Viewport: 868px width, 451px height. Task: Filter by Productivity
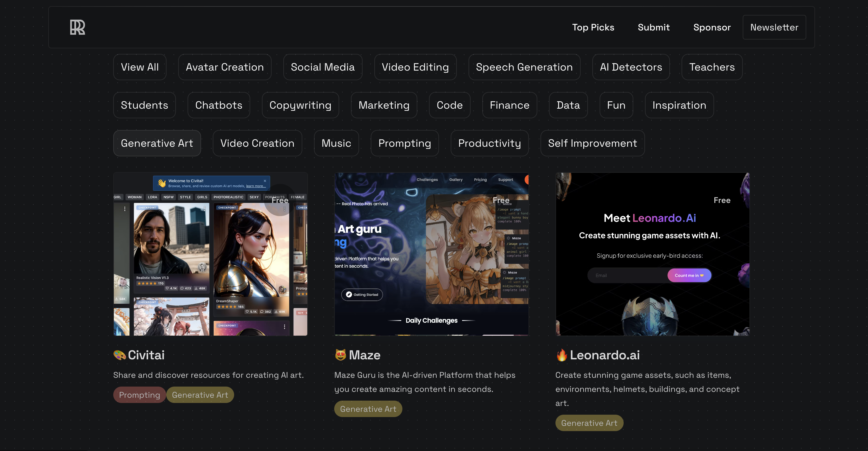click(x=490, y=143)
